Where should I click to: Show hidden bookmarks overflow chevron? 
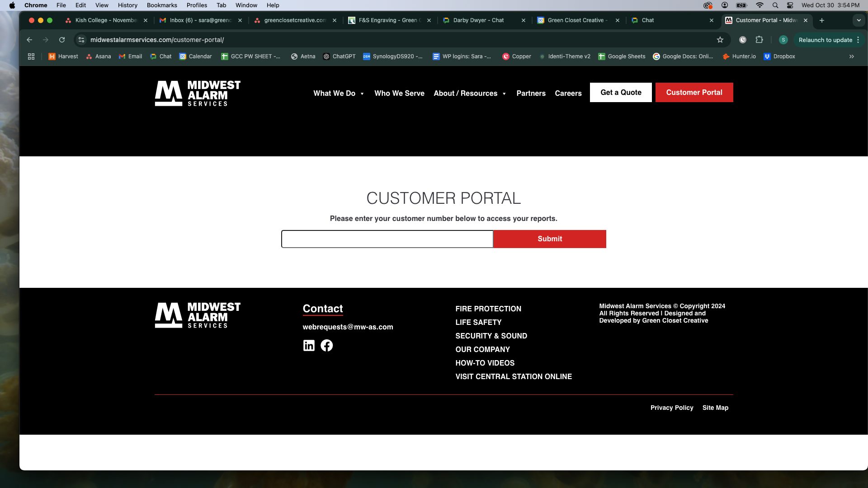click(852, 56)
